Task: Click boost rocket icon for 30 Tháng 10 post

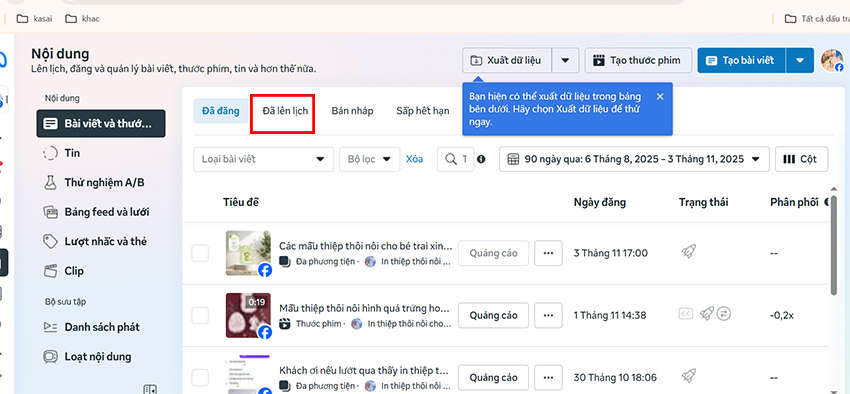Action: click(688, 375)
